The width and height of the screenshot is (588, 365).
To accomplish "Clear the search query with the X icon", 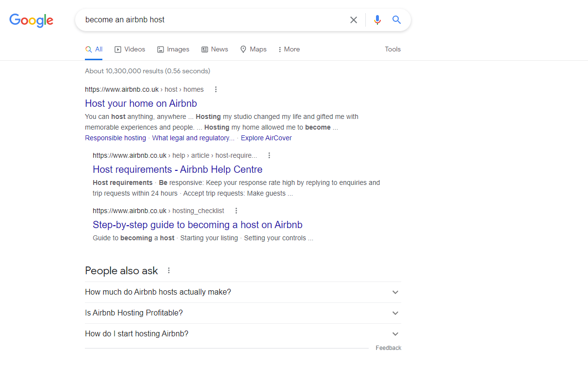I will 353,20.
